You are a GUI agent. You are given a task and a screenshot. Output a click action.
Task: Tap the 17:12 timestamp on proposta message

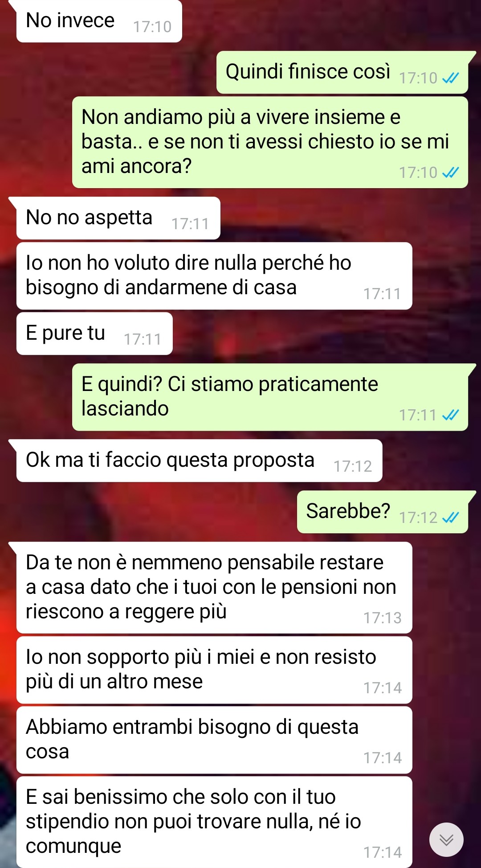(x=353, y=466)
